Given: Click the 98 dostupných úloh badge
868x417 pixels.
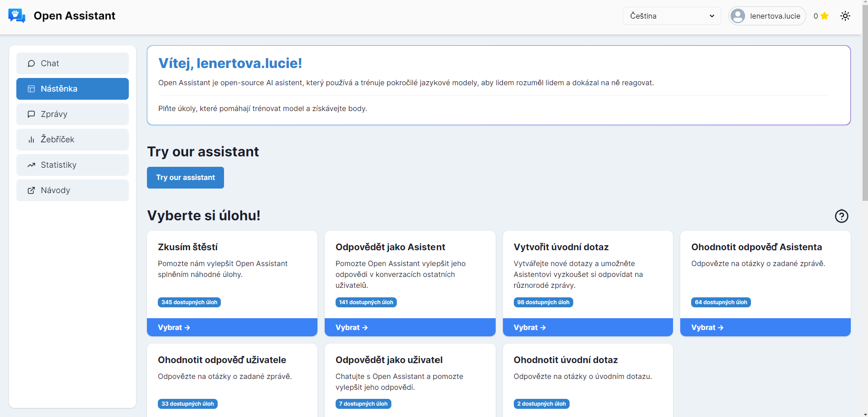Looking at the screenshot, I should click(x=543, y=302).
